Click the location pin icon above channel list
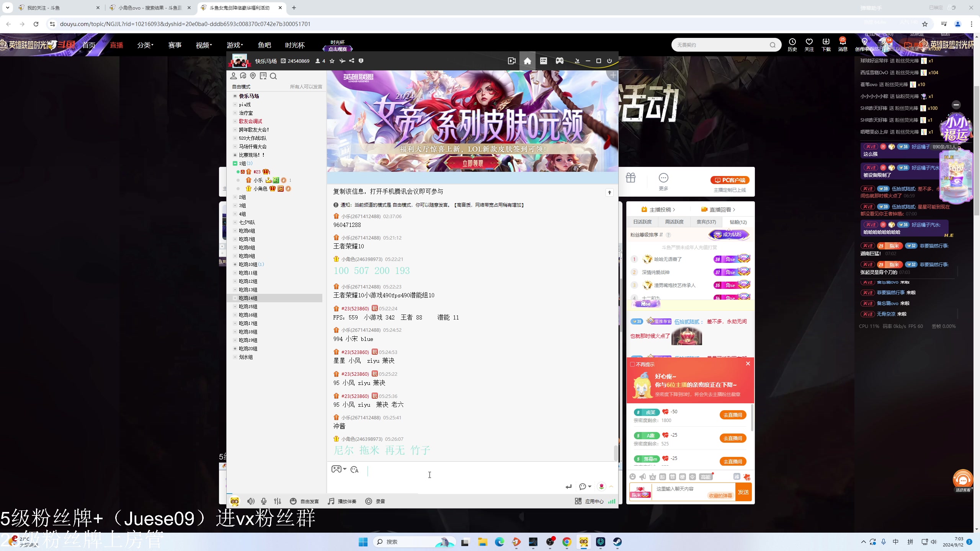 [253, 76]
